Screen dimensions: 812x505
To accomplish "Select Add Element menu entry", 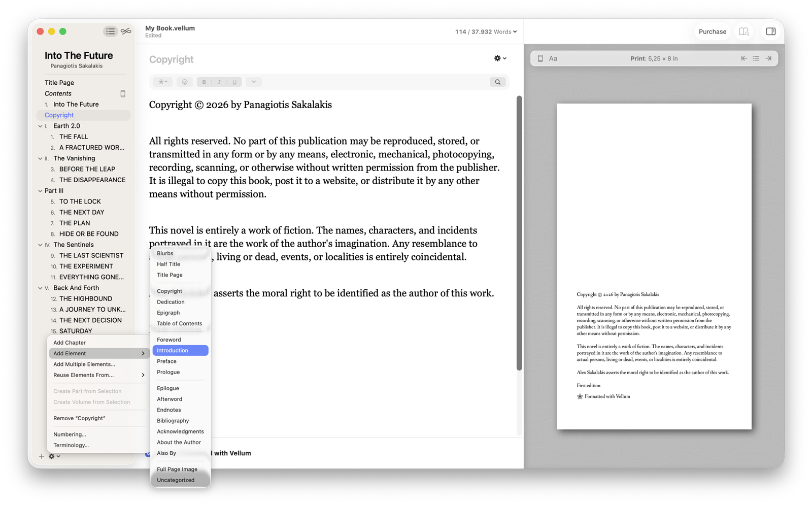I will pos(98,353).
